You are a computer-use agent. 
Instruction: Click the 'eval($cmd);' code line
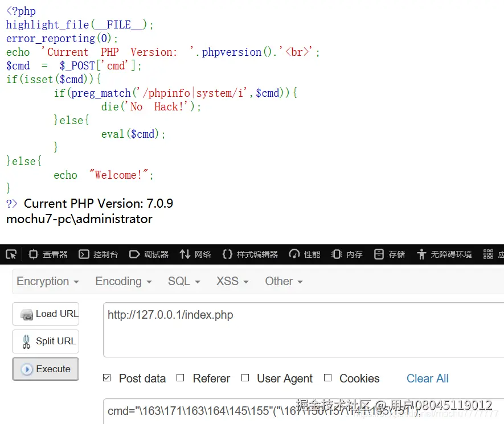133,134
